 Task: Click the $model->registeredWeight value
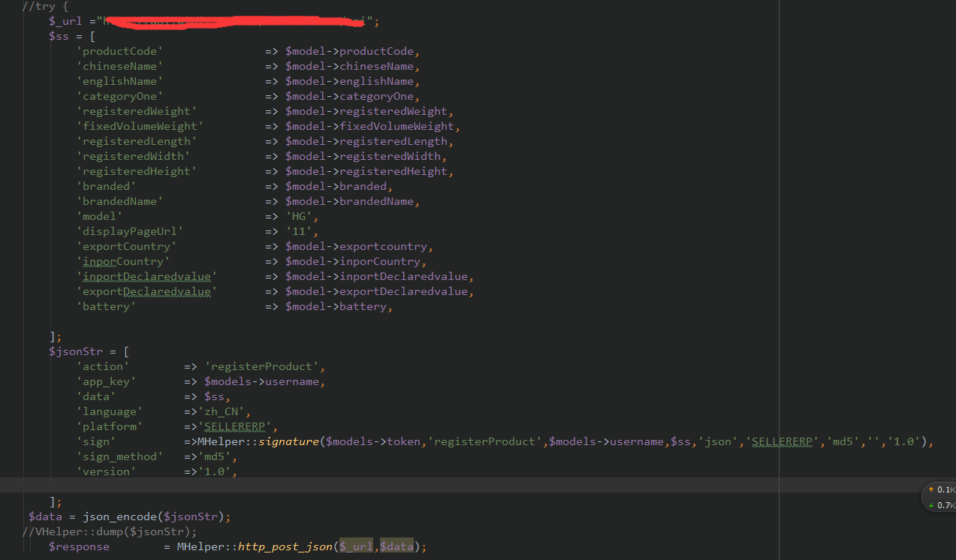pos(366,111)
